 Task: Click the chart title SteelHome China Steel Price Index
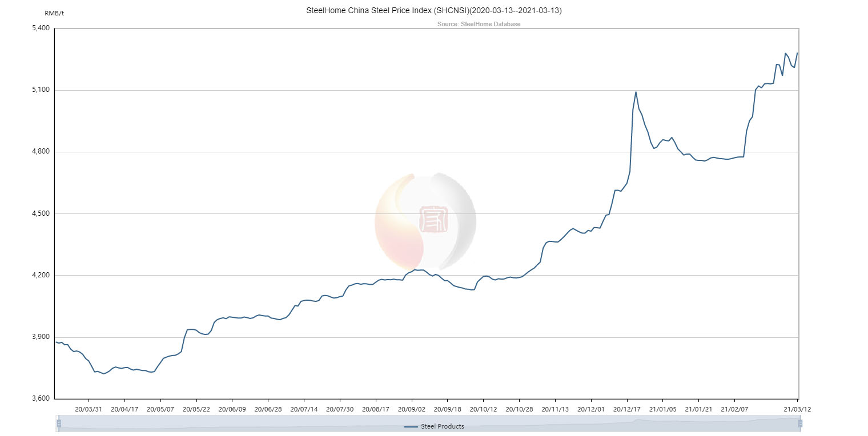tap(433, 11)
